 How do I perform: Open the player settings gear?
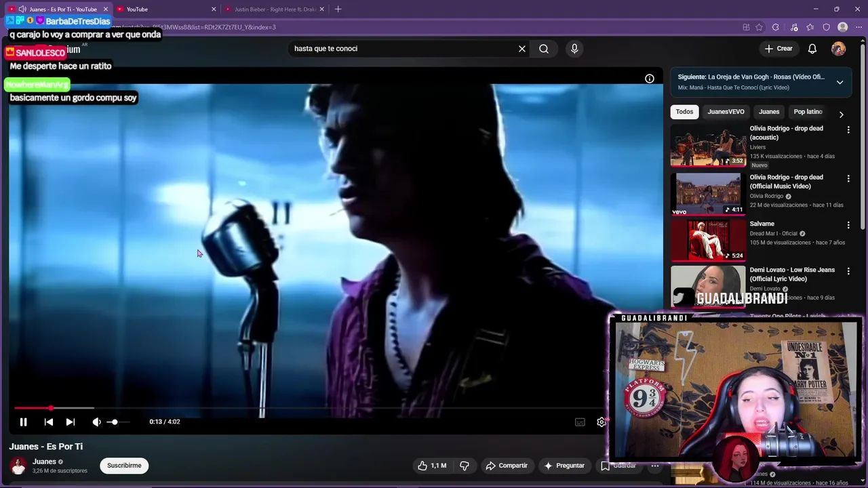tap(601, 422)
